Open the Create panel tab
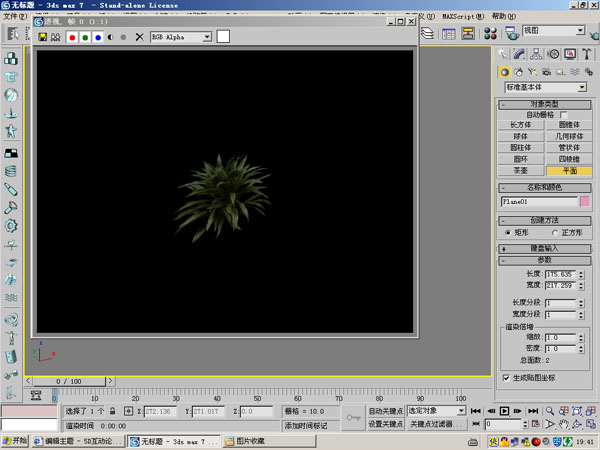 click(x=503, y=54)
